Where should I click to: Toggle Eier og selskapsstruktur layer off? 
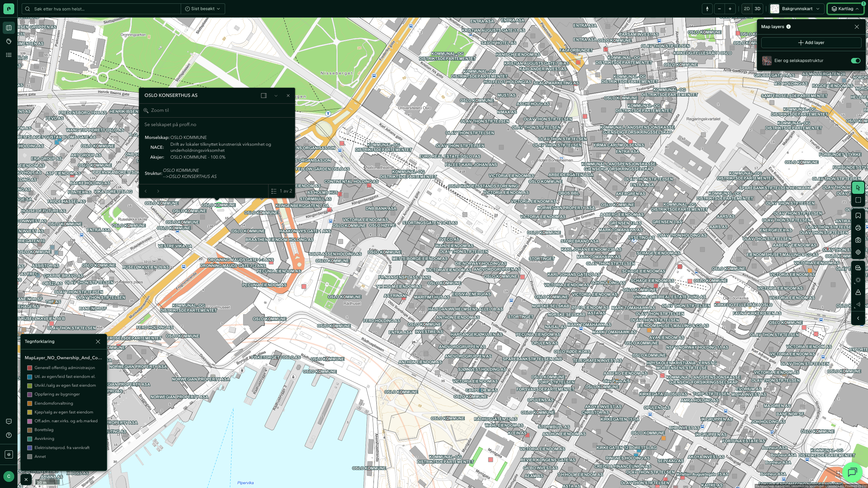pyautogui.click(x=855, y=61)
